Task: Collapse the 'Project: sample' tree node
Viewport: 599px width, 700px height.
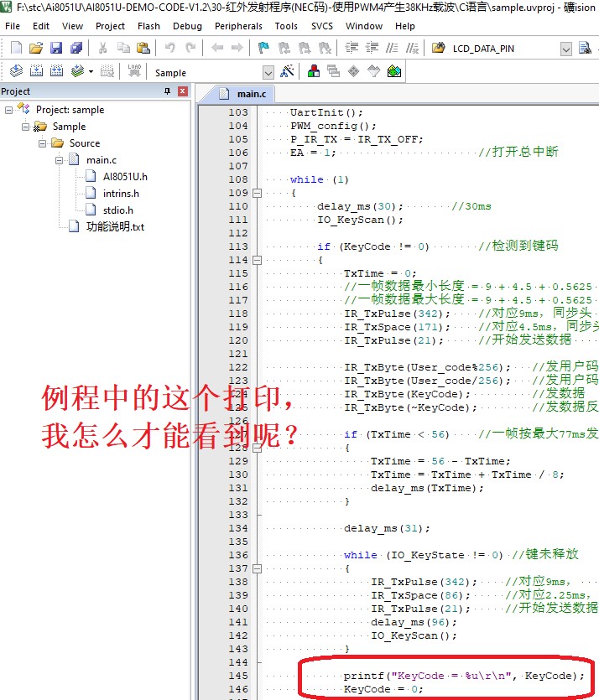Action: point(8,110)
